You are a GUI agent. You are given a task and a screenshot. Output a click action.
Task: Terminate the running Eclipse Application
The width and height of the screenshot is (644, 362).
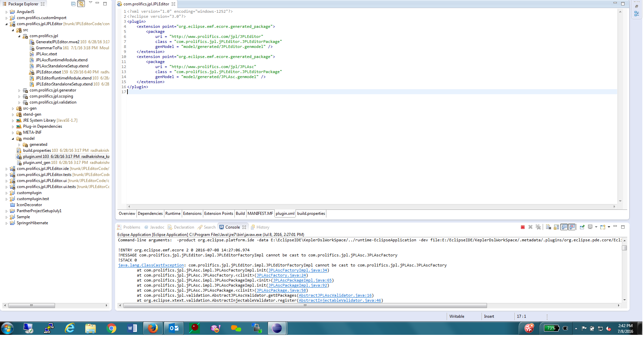pyautogui.click(x=523, y=227)
